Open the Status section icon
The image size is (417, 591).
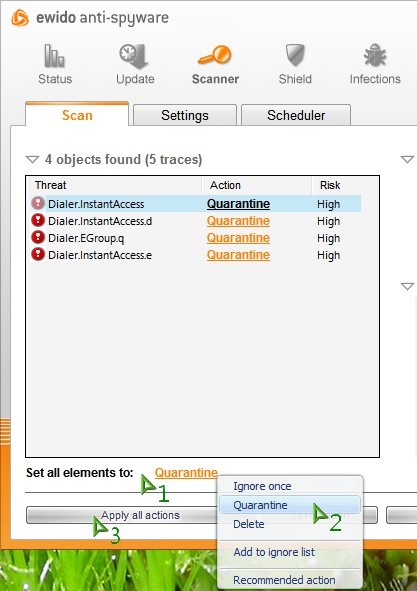55,56
